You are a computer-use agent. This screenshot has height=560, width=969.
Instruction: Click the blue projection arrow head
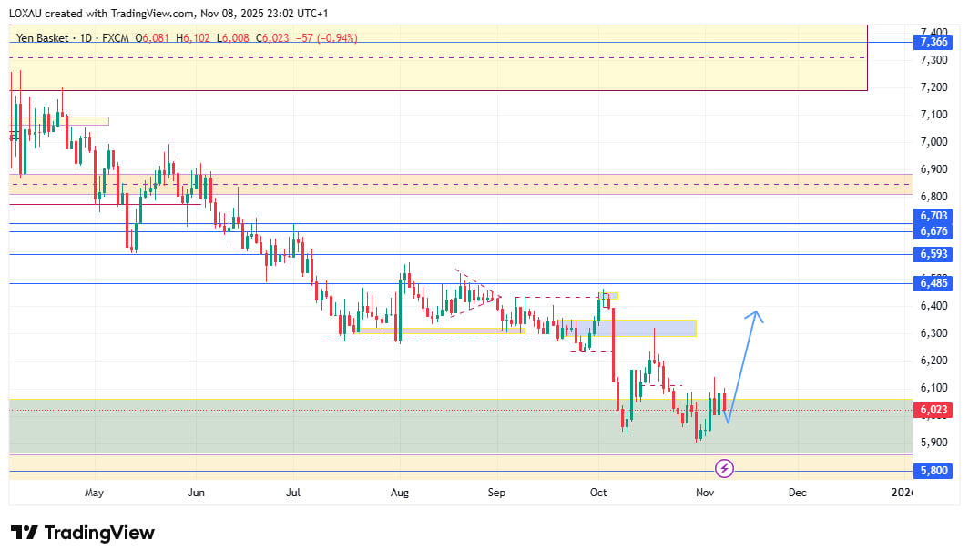point(755,315)
